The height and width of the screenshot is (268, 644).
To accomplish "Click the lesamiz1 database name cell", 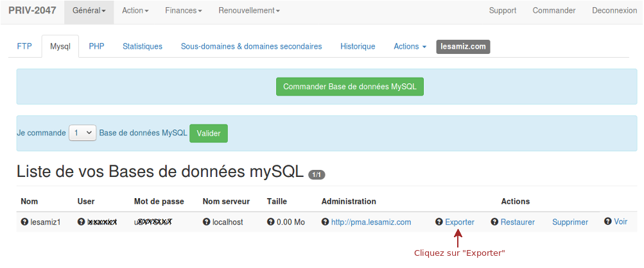I will [x=45, y=222].
